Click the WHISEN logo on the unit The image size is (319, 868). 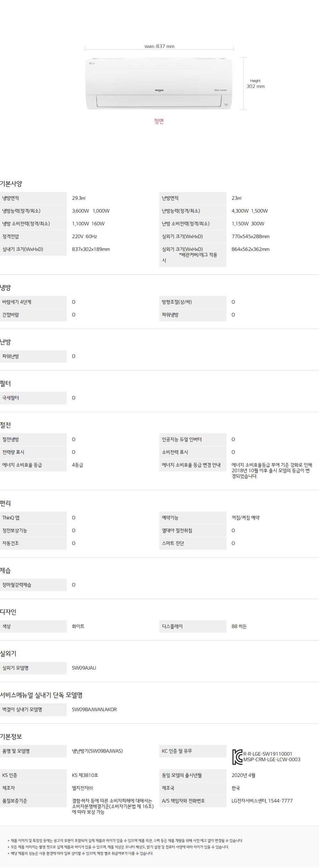[x=159, y=90]
